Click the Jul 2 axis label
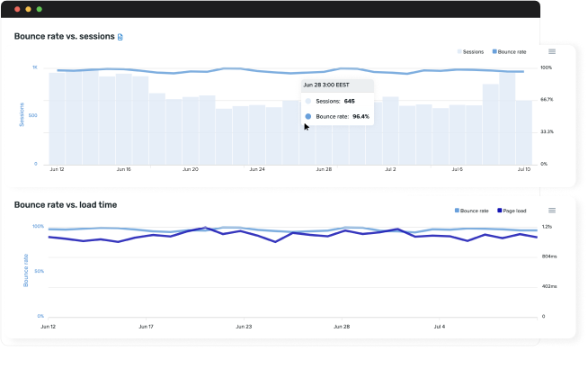The image size is (588, 369). click(x=390, y=169)
